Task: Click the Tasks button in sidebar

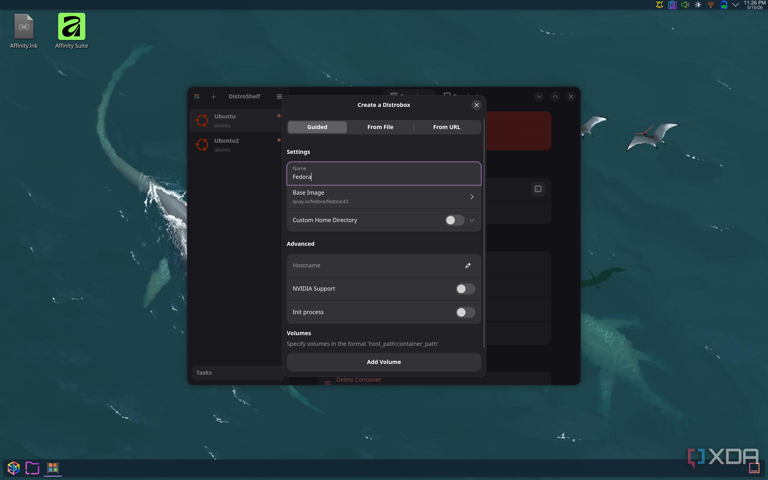Action: [236, 373]
